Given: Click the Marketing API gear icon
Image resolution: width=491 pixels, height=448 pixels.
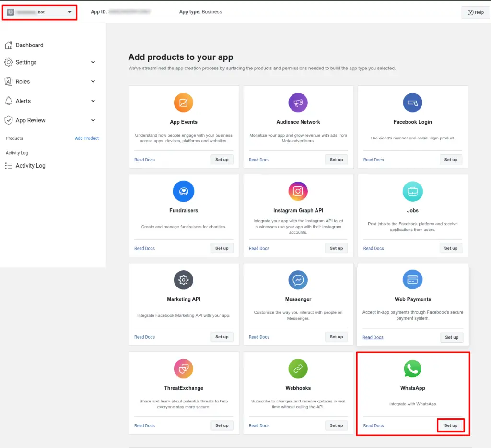Looking at the screenshot, I should (184, 280).
